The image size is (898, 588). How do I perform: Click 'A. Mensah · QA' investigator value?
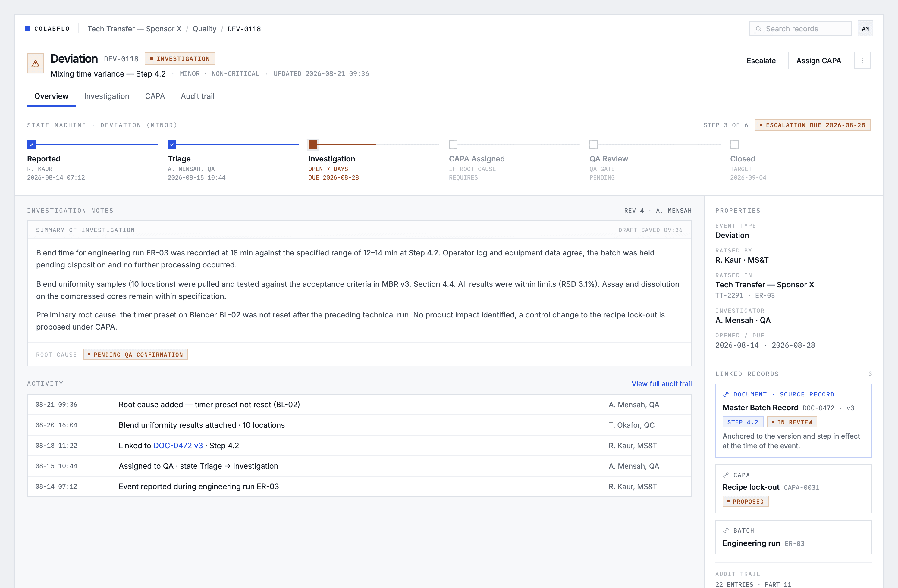(743, 320)
